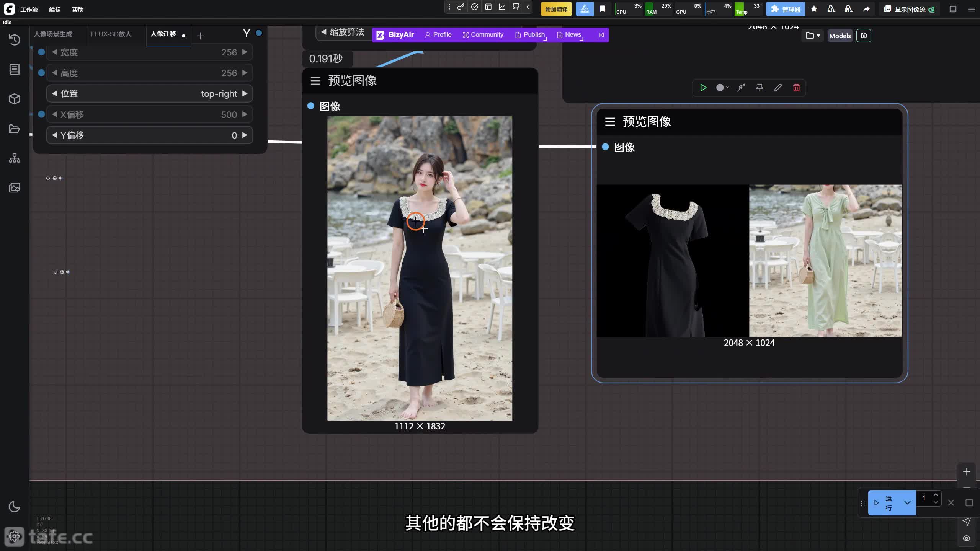Open 编辑 menu
The image size is (980, 551).
click(55, 10)
